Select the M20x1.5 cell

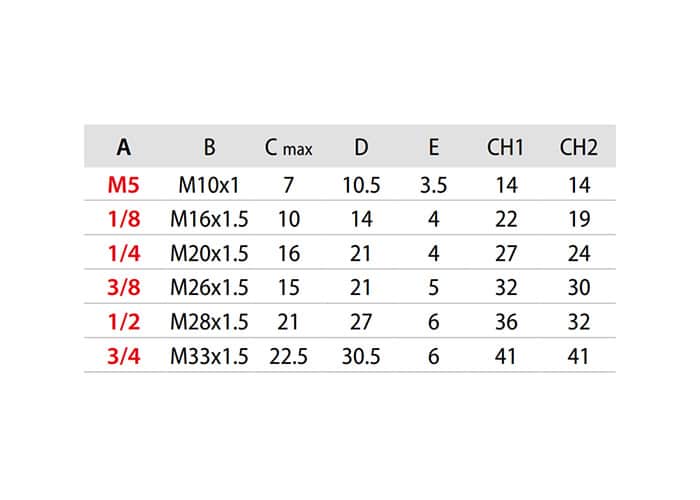tap(209, 254)
